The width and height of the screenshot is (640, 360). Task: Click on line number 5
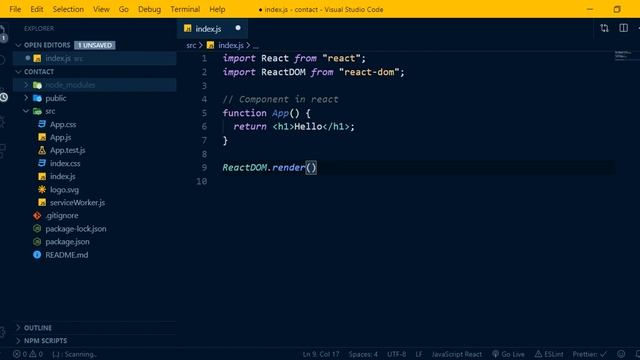pos(204,113)
